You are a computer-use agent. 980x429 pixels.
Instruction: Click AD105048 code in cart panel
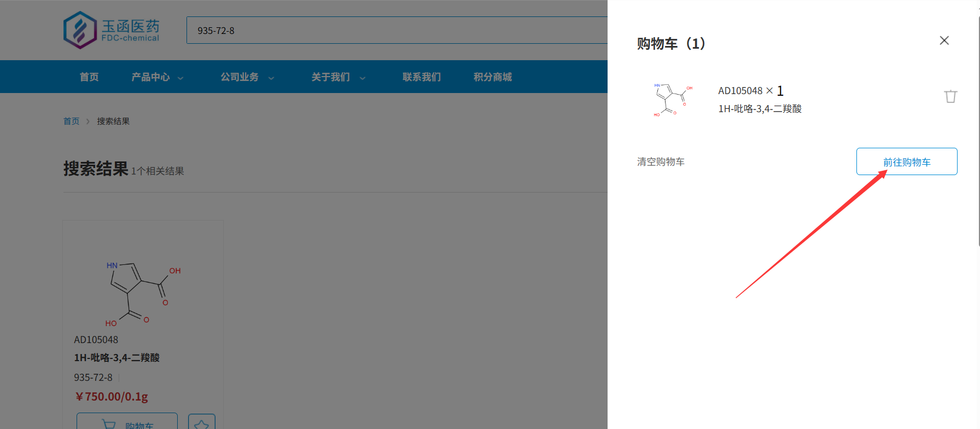tap(740, 90)
